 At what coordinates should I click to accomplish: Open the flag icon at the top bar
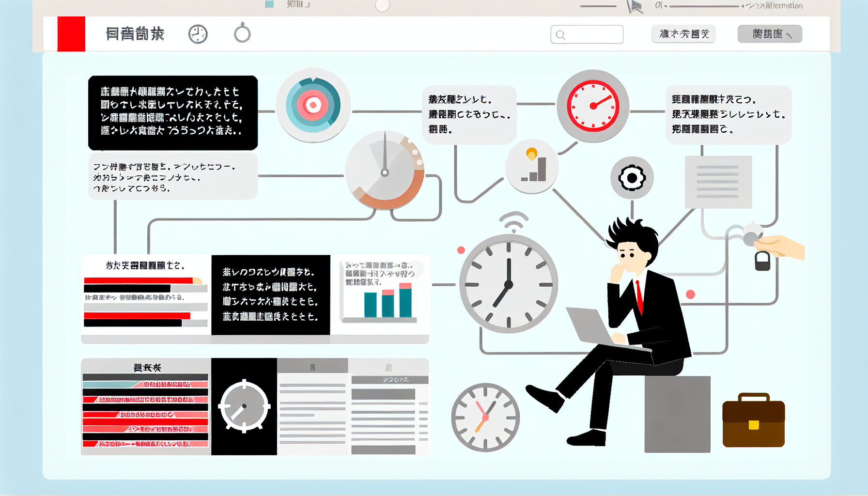click(635, 6)
